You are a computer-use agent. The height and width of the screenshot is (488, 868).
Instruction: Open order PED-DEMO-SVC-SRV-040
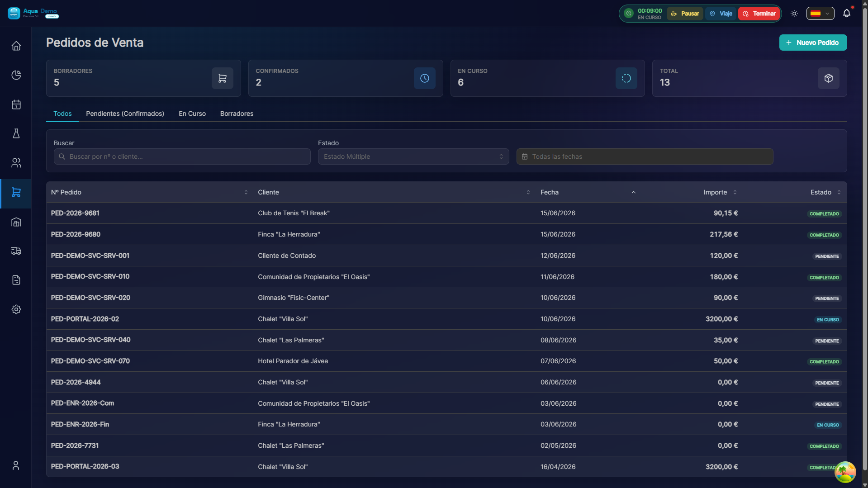click(x=90, y=340)
